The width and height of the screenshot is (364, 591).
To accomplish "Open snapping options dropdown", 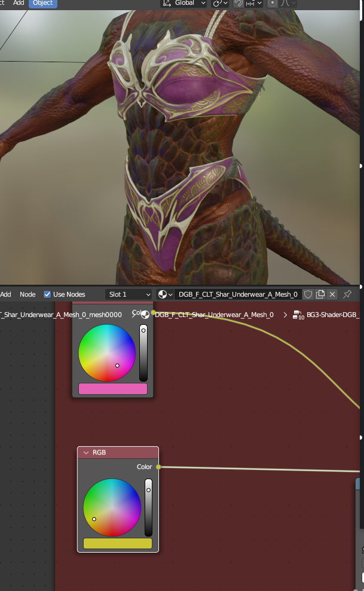I will click(253, 3).
